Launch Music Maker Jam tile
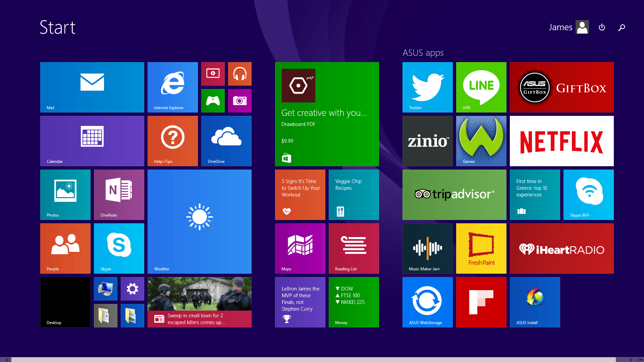The width and height of the screenshot is (644, 362). (x=428, y=248)
